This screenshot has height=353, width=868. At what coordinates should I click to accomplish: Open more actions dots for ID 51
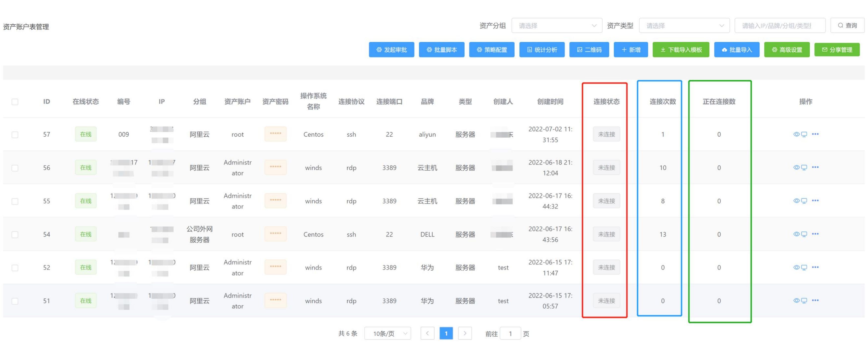point(815,300)
